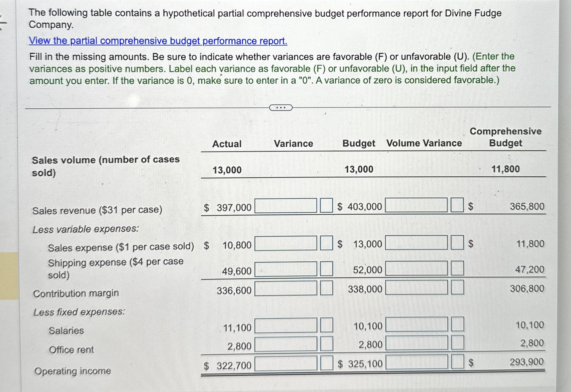The image size is (571, 392).
Task: Expand the ellipsis divider to show more content
Action: point(281,107)
